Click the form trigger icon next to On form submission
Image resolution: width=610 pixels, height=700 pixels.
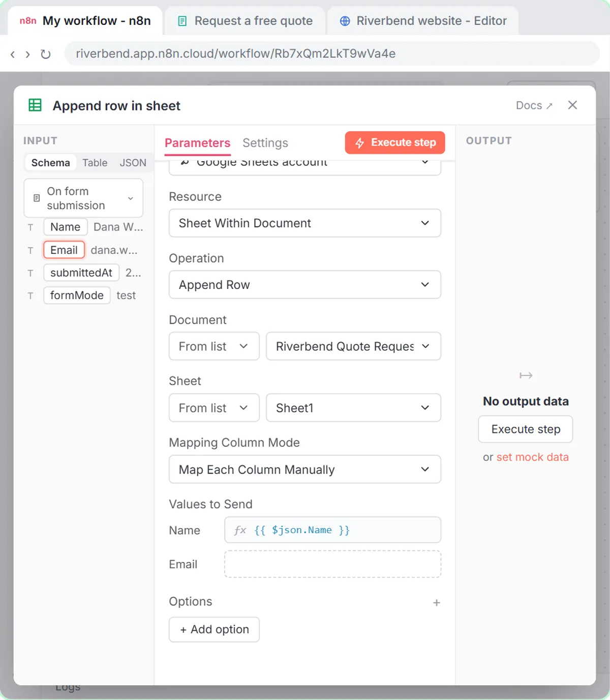pyautogui.click(x=37, y=198)
